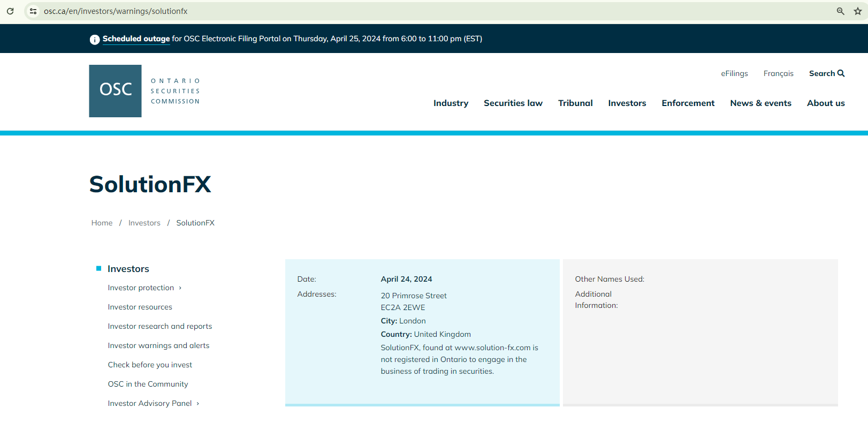Click the browser address bar URL
This screenshot has width=868, height=445.
point(116,11)
